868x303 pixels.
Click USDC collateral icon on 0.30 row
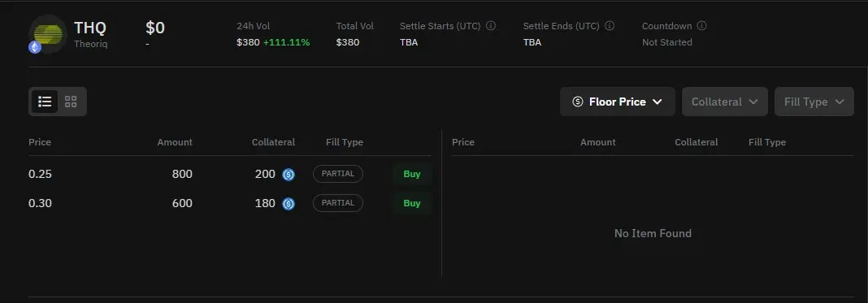coord(288,204)
